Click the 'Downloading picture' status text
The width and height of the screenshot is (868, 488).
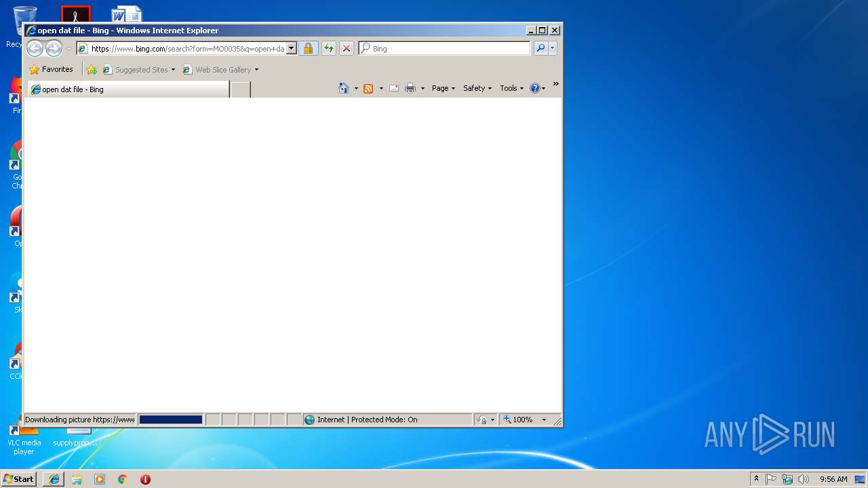point(80,420)
